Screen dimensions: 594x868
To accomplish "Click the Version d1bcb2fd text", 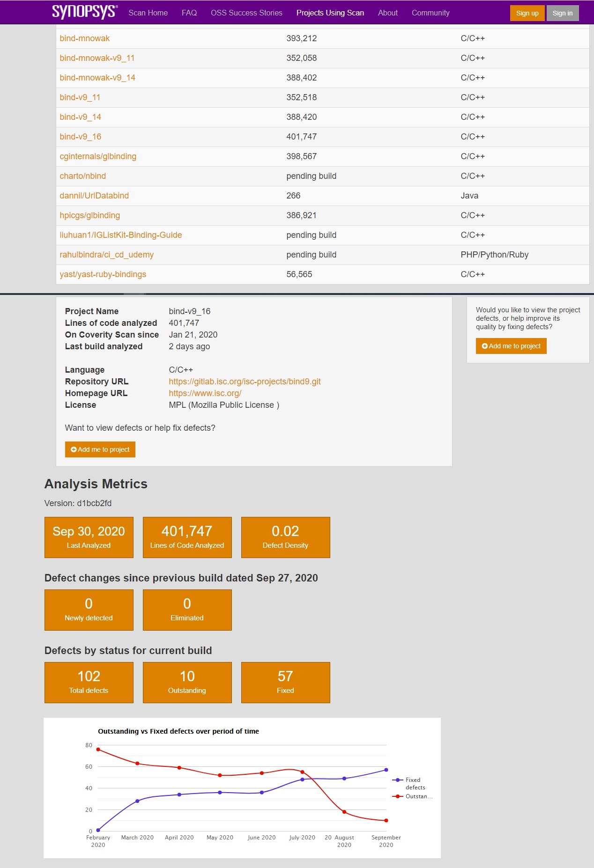I will pyautogui.click(x=78, y=503).
